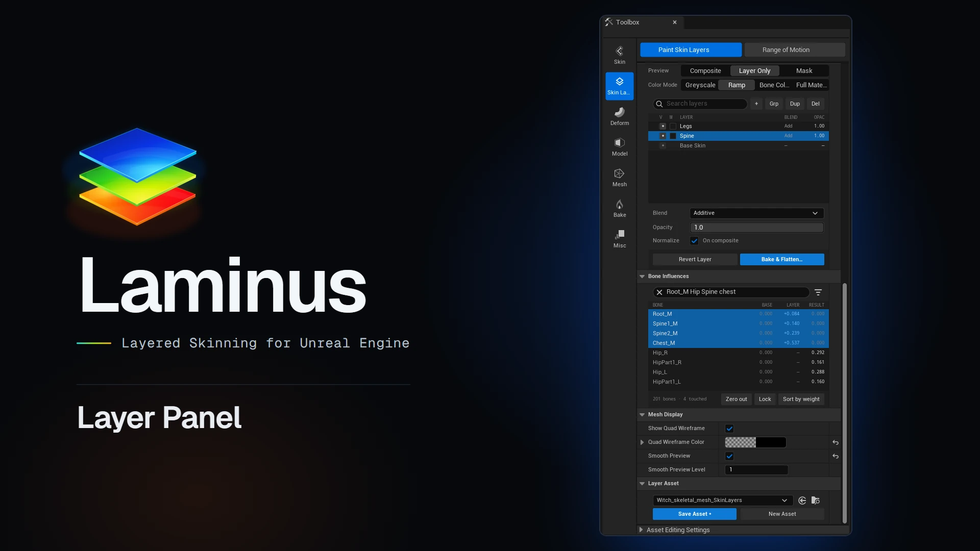Open the Bake sidebar tool

coord(619,208)
